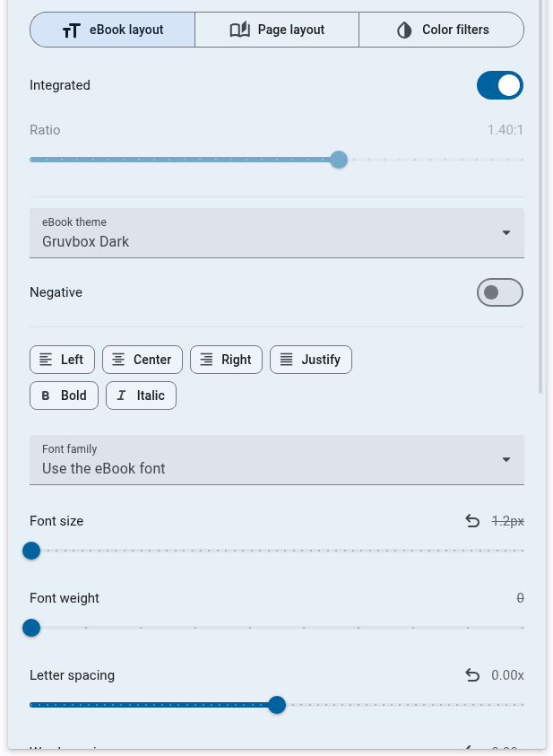Screen dimensions: 553x756
Task: Turn off the Integrated switch
Action: 499,86
